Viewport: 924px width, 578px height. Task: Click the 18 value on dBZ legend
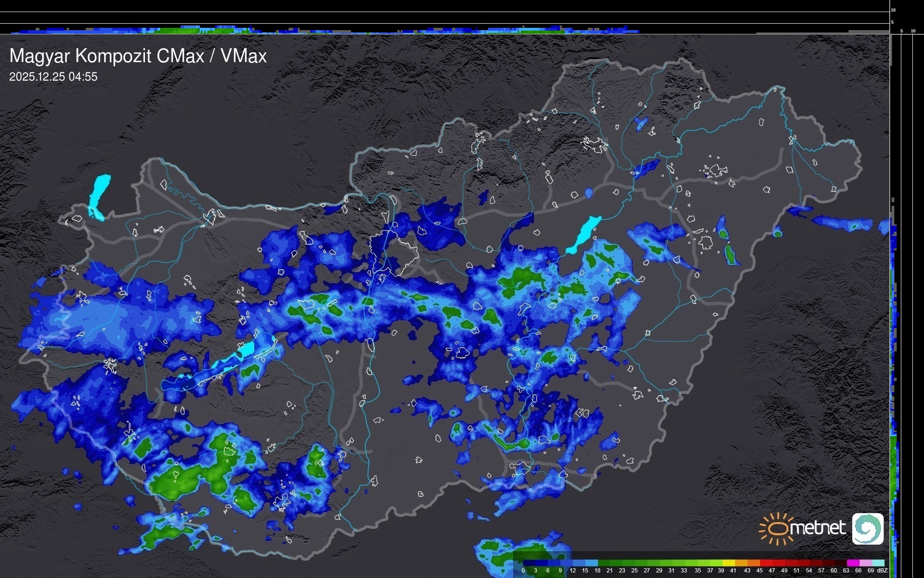tap(597, 571)
